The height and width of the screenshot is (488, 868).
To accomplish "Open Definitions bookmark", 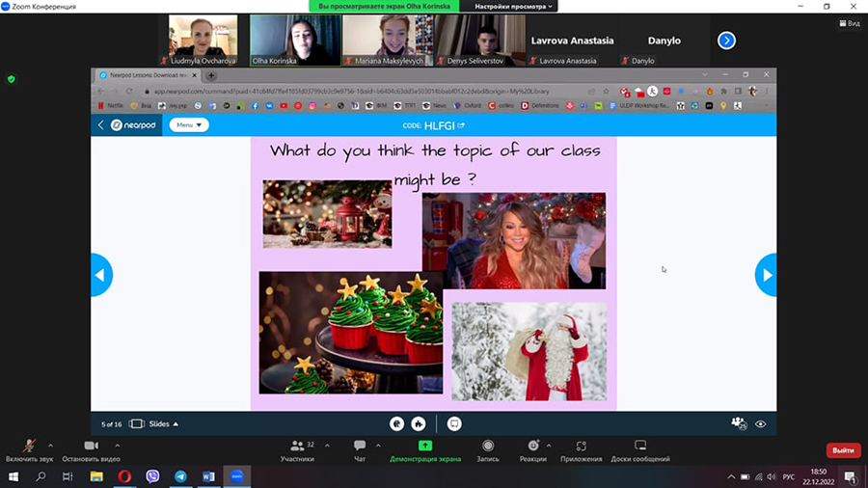I will click(x=540, y=106).
